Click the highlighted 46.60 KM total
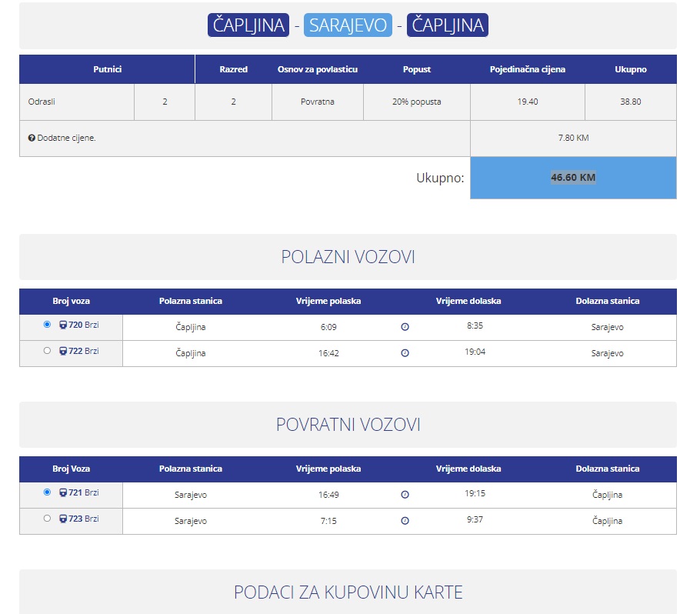Image resolution: width=700 pixels, height=614 pixels. (573, 178)
